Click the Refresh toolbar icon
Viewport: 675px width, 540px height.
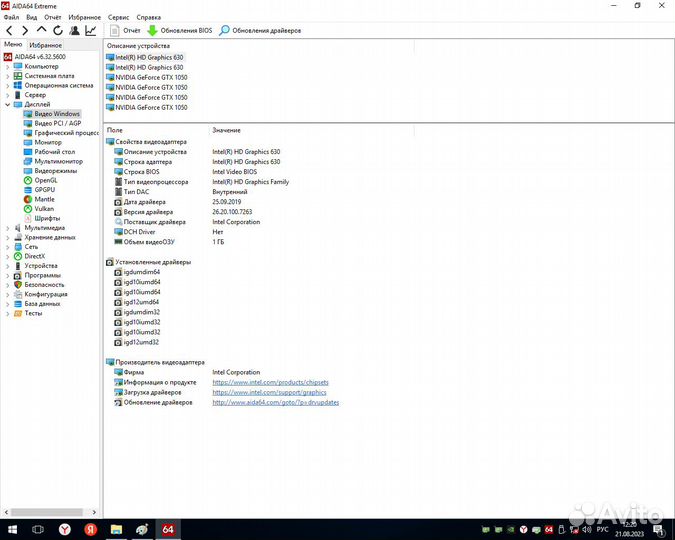click(x=58, y=31)
